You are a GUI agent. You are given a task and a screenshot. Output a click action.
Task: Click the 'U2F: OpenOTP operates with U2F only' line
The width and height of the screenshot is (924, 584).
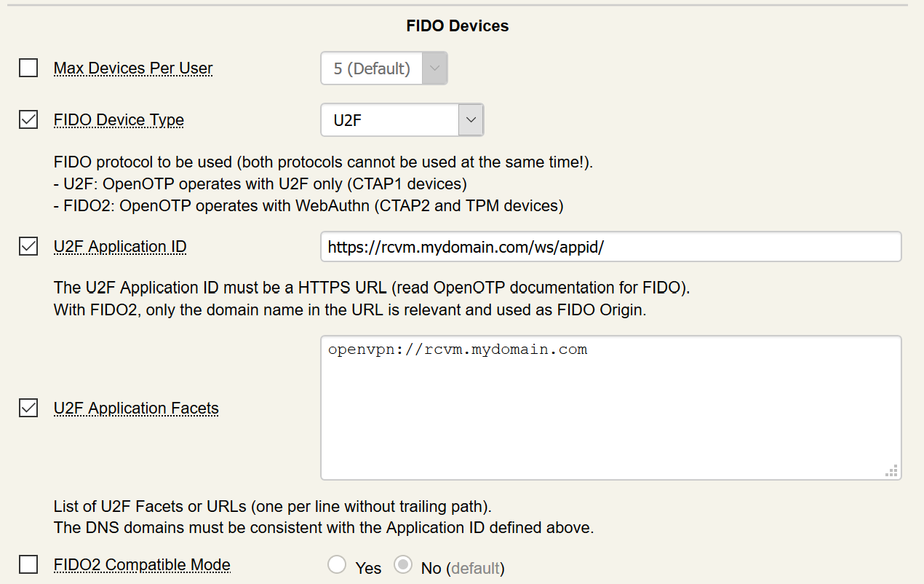point(260,184)
